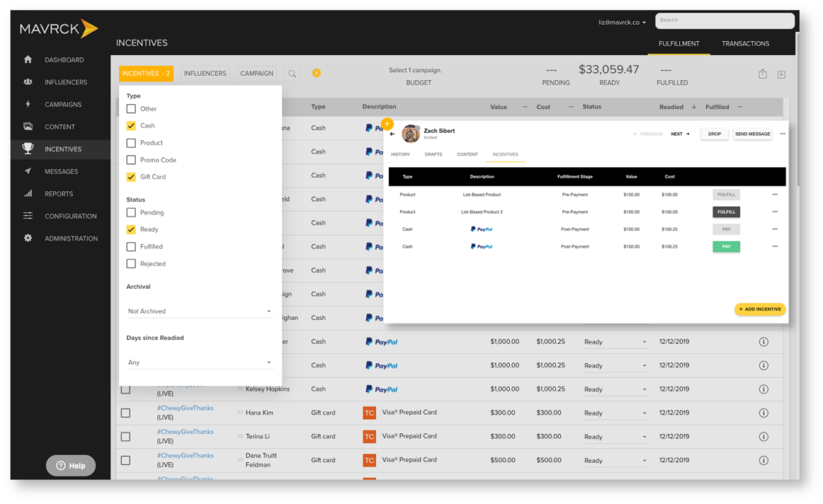Select the History tab in influencer panel

click(400, 155)
